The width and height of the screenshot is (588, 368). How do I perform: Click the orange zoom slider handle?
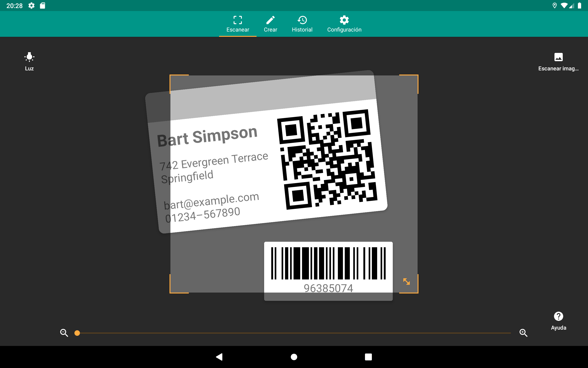(x=77, y=333)
